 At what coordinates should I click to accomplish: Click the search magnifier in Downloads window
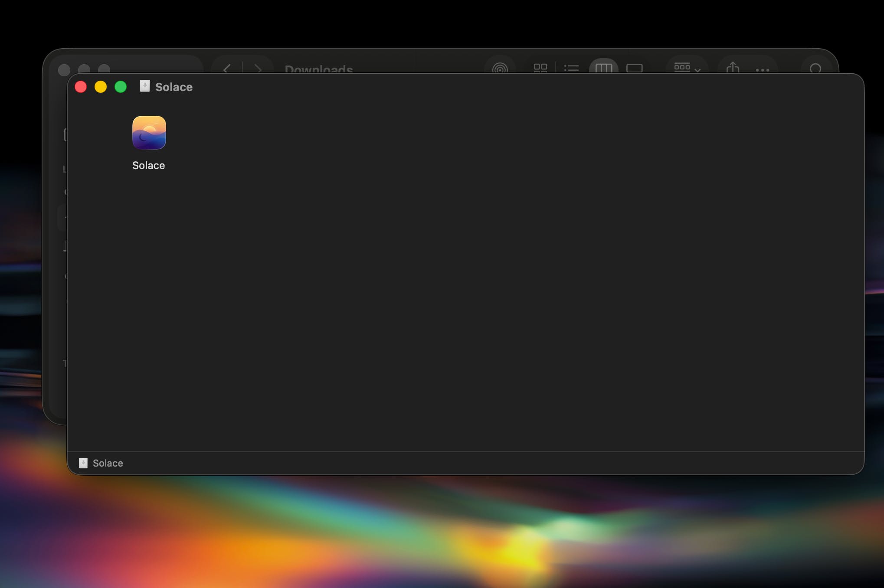(815, 69)
